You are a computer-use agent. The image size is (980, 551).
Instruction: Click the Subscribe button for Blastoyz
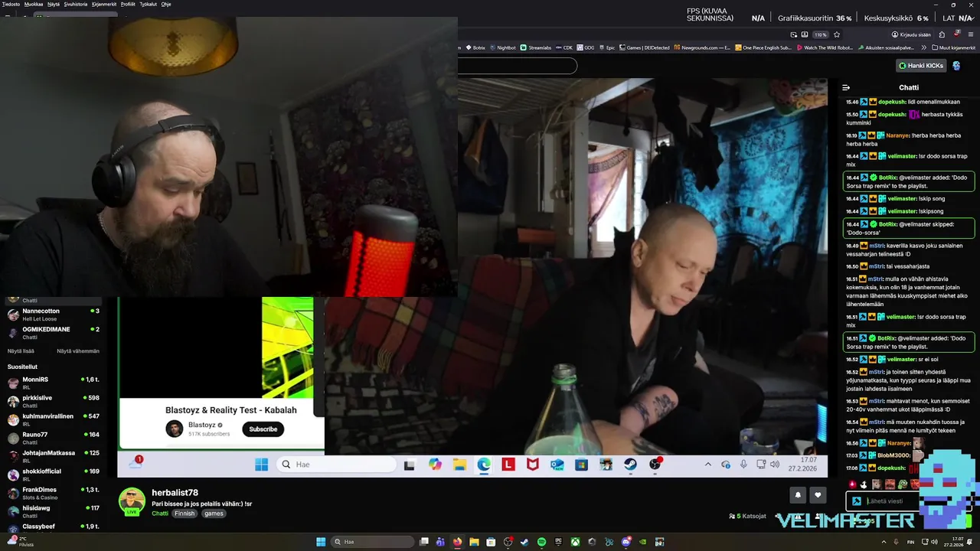point(263,429)
